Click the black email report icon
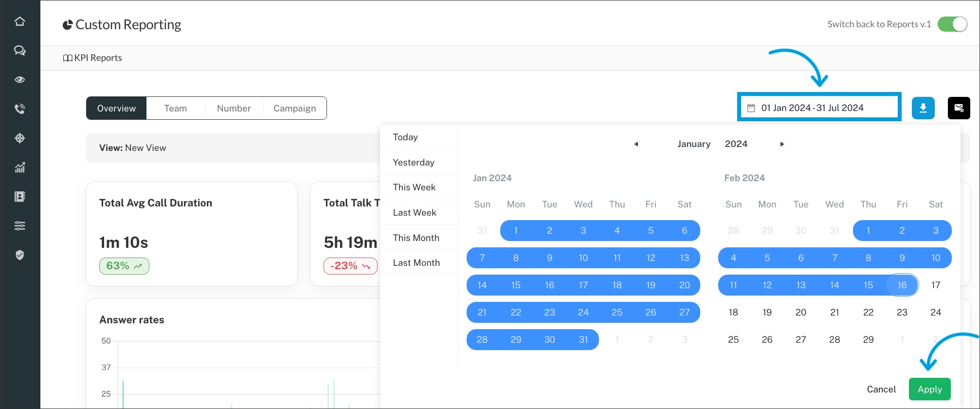 (959, 108)
